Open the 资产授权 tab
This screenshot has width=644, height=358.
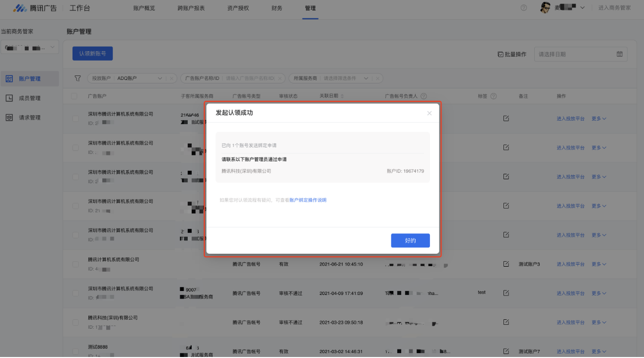[238, 8]
